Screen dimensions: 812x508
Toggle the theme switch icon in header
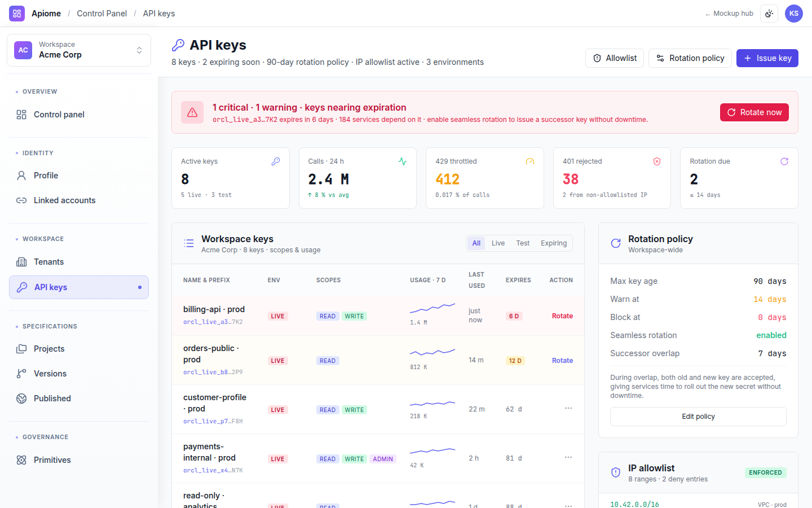pos(769,14)
